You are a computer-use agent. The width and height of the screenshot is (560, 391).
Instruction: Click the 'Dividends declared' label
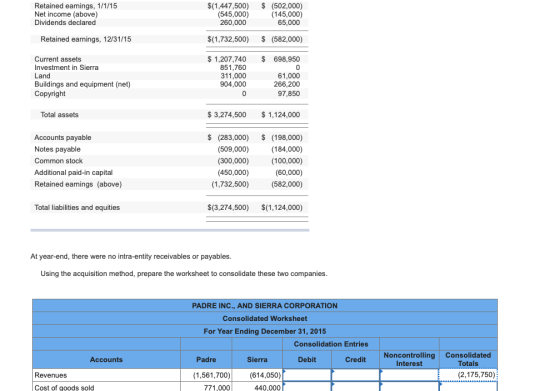(65, 22)
